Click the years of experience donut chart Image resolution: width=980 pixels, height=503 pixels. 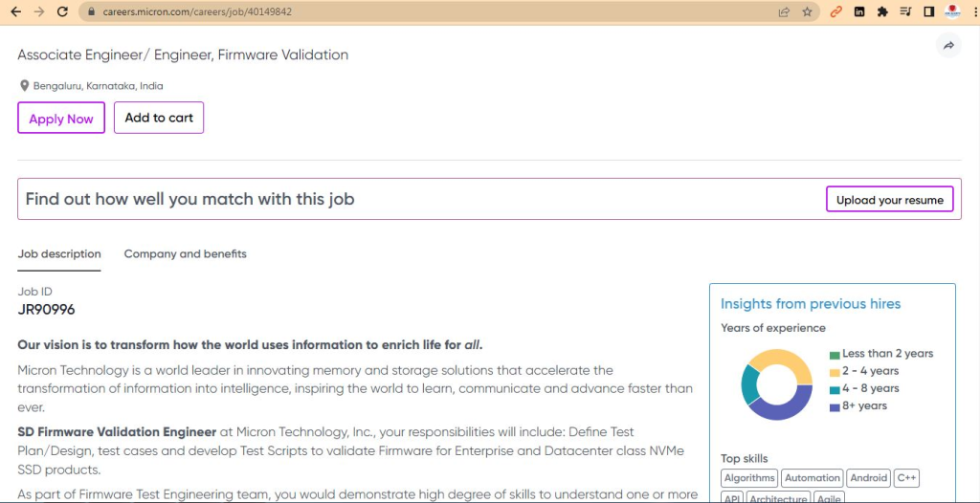click(777, 384)
